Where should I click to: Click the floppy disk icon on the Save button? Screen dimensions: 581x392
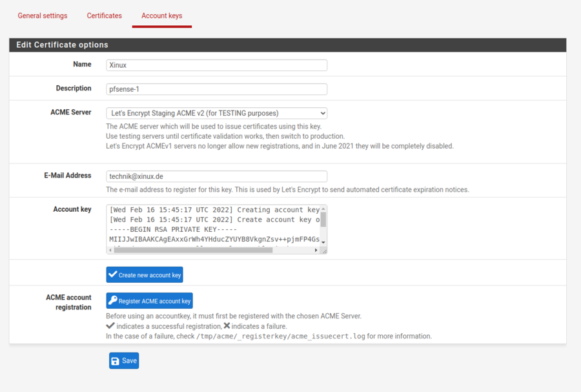tap(116, 360)
